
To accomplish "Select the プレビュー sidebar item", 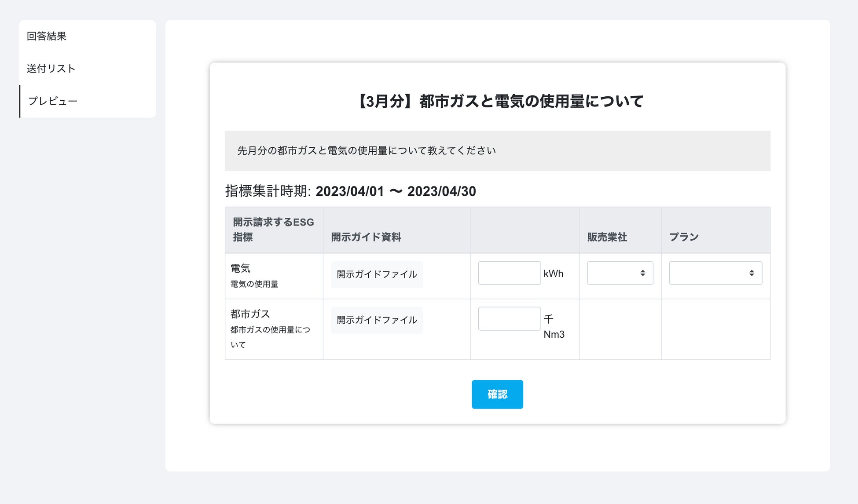I will (53, 101).
